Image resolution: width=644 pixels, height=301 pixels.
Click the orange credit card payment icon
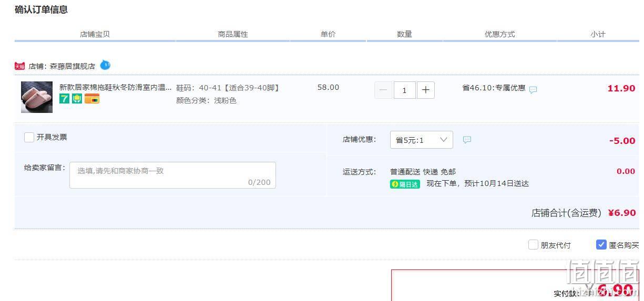(x=92, y=99)
